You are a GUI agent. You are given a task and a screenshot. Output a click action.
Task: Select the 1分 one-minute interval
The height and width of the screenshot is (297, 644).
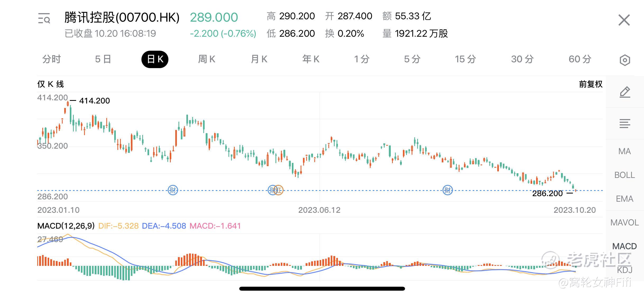362,59
